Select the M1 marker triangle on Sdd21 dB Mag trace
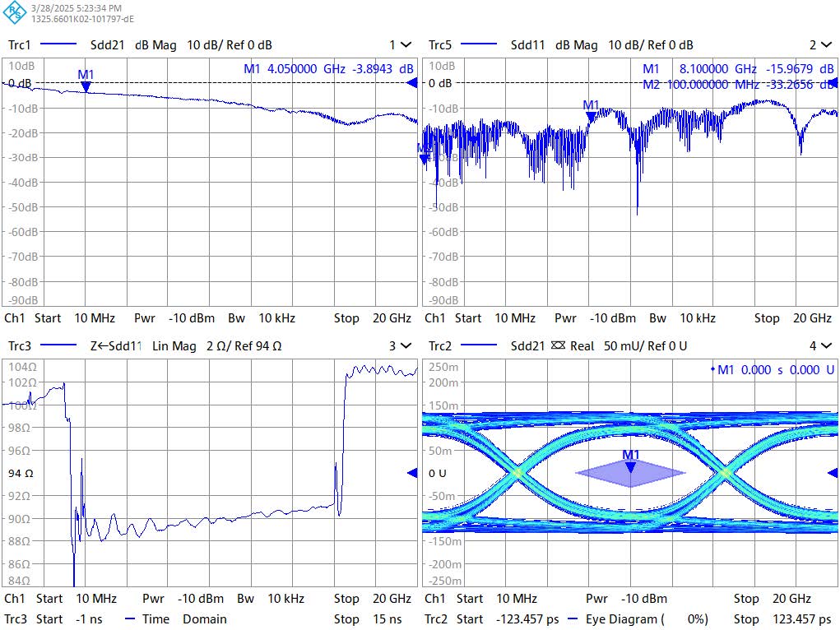The height and width of the screenshot is (630, 840). pos(86,86)
